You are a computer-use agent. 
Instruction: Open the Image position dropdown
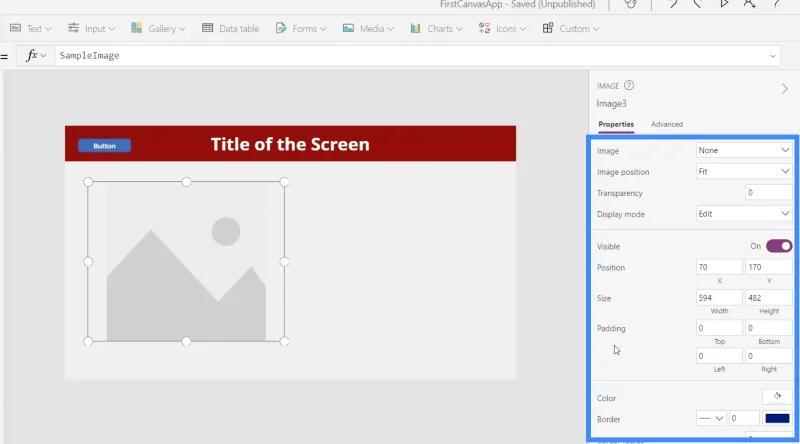tap(744, 171)
